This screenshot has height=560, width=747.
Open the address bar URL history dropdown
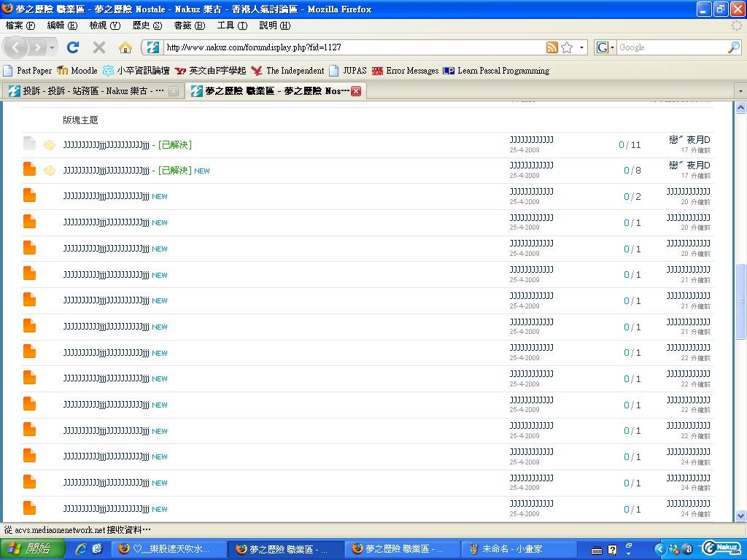581,47
